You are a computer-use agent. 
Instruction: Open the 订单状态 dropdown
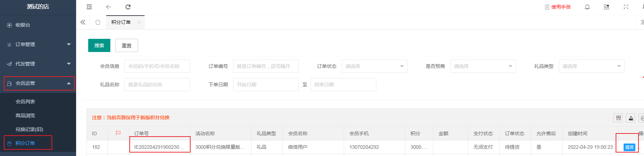[x=375, y=66]
